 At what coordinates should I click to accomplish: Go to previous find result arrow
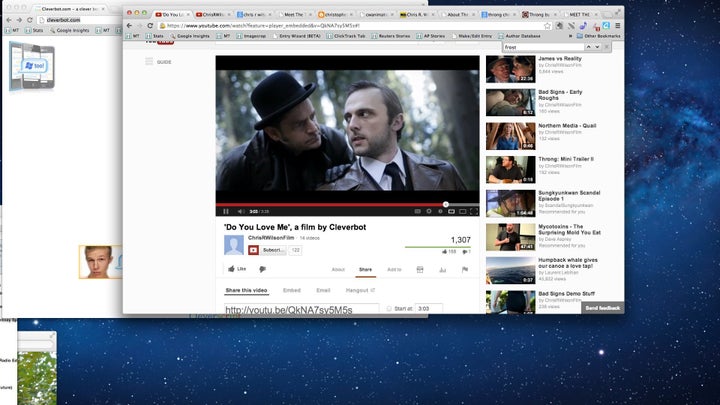pos(588,47)
